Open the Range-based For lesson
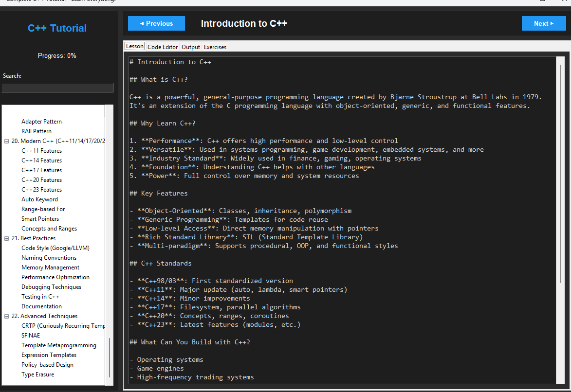 [x=43, y=209]
